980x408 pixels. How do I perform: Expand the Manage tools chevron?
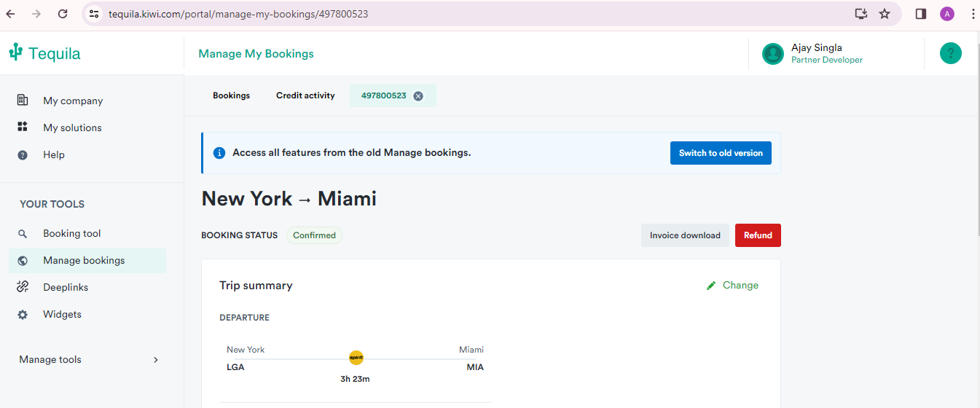pos(156,359)
